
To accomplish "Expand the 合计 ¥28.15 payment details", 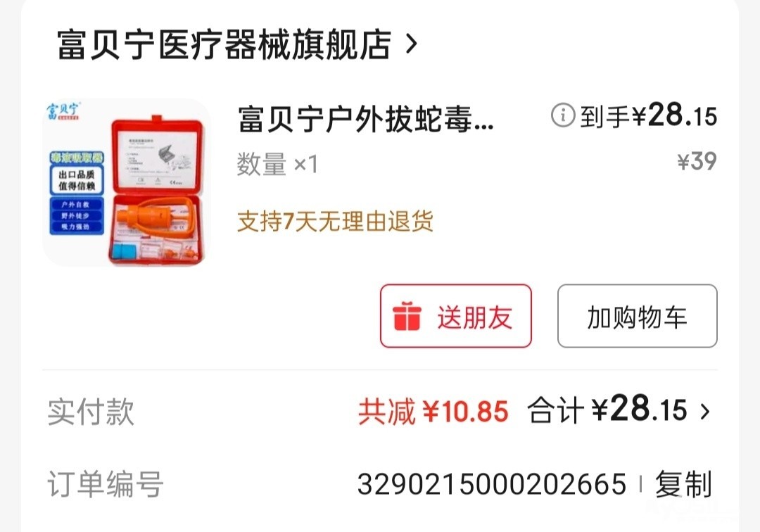I will click(619, 410).
